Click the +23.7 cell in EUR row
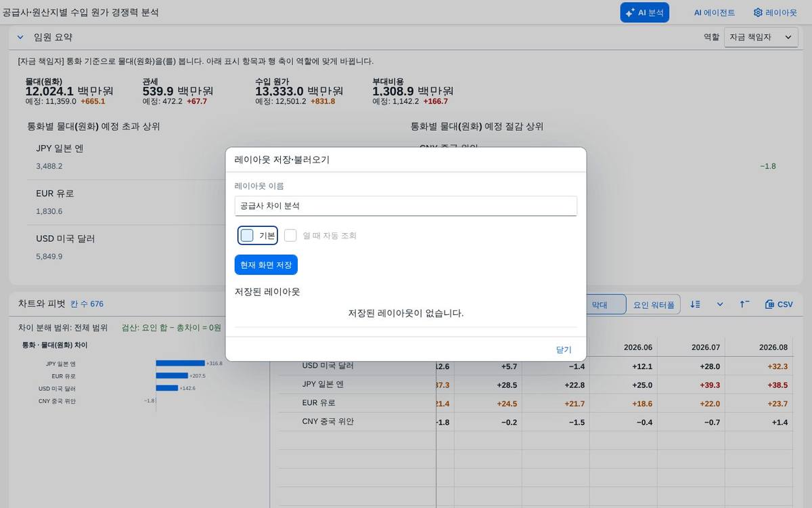The width and height of the screenshot is (812, 508). click(x=759, y=403)
